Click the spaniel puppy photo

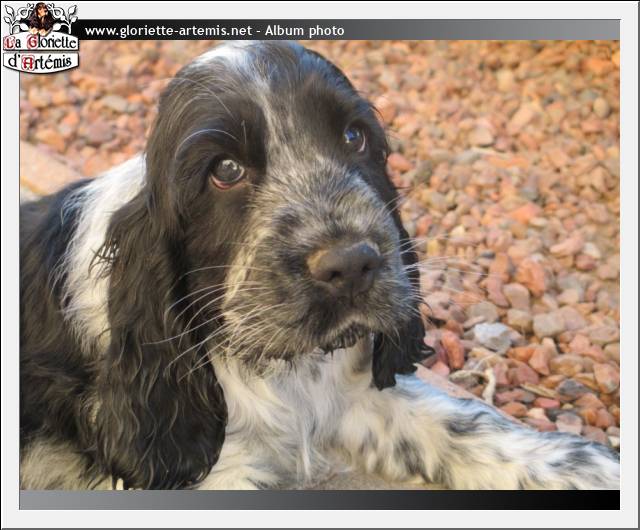click(320, 265)
